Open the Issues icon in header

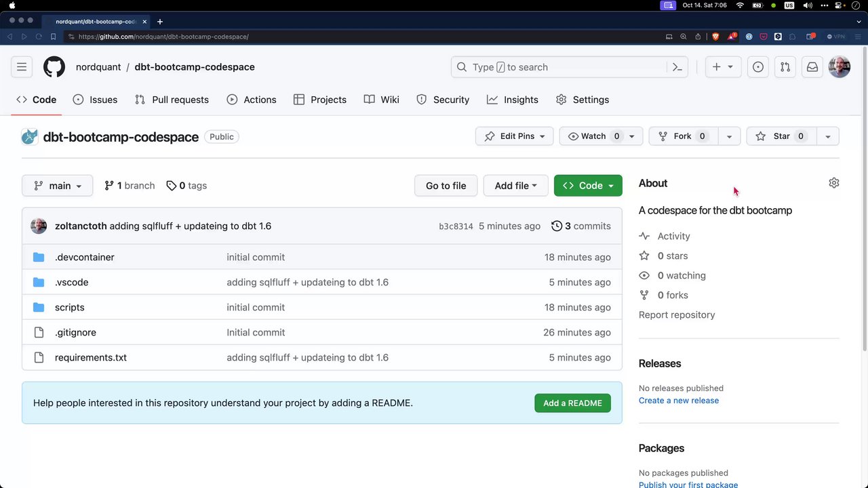pos(758,67)
